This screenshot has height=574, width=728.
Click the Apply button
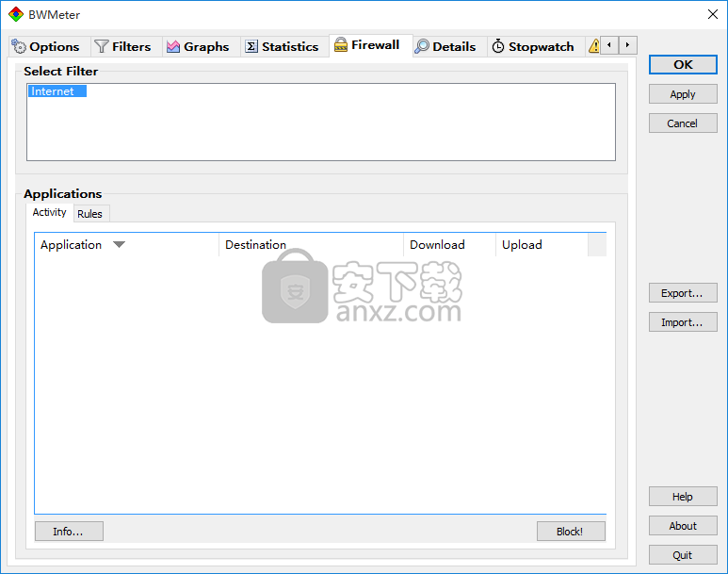(683, 94)
